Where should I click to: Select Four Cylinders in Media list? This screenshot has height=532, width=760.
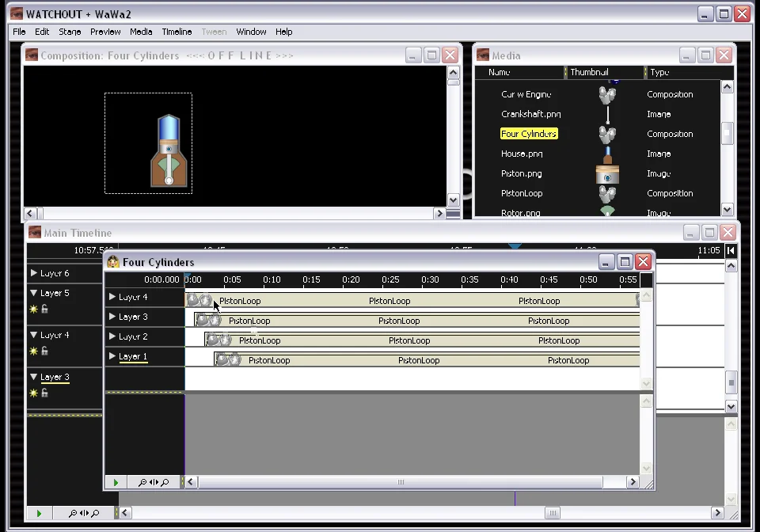coord(529,134)
